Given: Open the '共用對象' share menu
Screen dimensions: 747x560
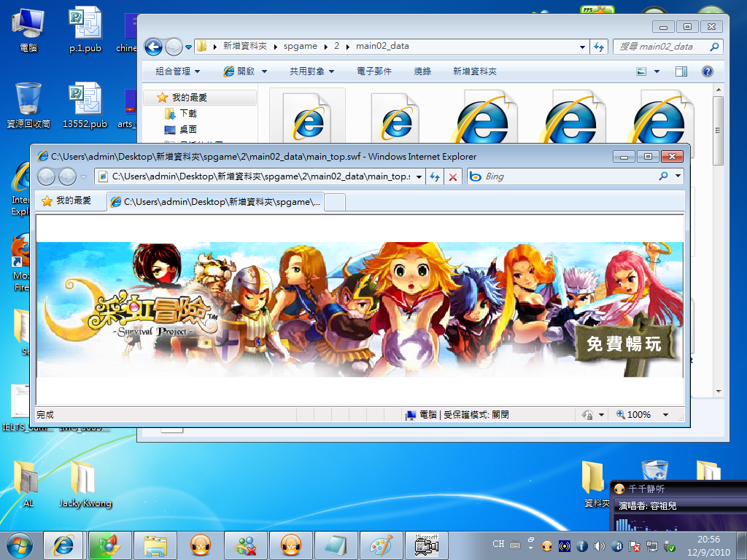Looking at the screenshot, I should [312, 71].
